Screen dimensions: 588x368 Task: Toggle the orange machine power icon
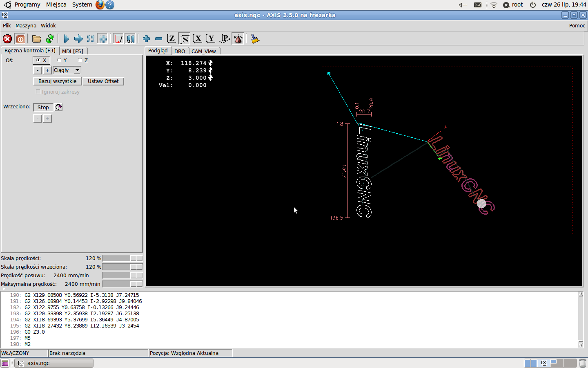click(20, 39)
